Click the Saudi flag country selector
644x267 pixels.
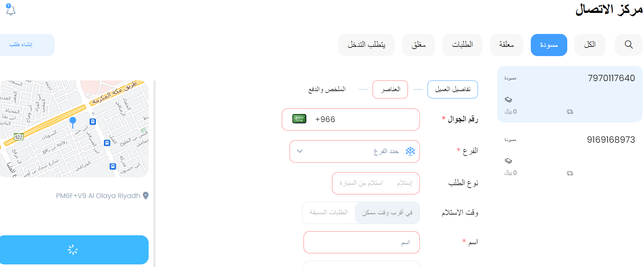[x=299, y=119]
